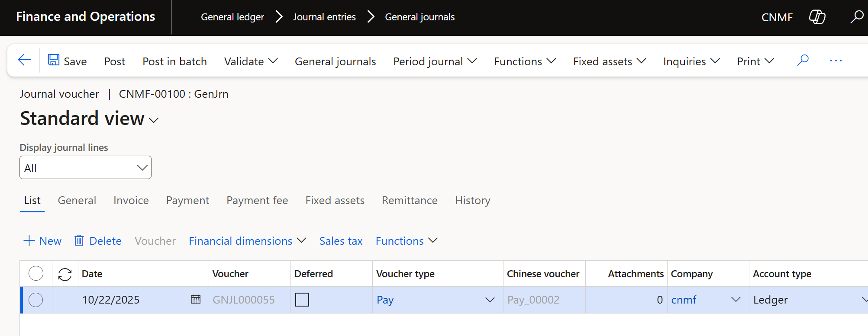This screenshot has height=336, width=868.
Task: Open the date picker calendar icon
Action: [x=196, y=299]
